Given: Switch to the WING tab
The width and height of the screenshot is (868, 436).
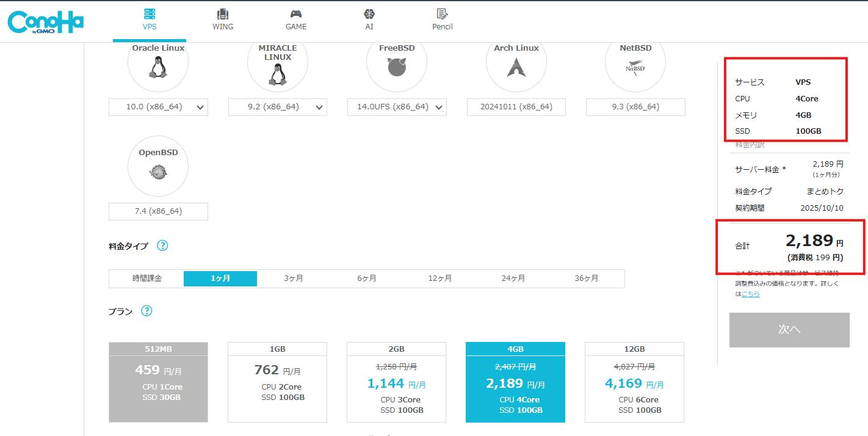Looking at the screenshot, I should (223, 20).
